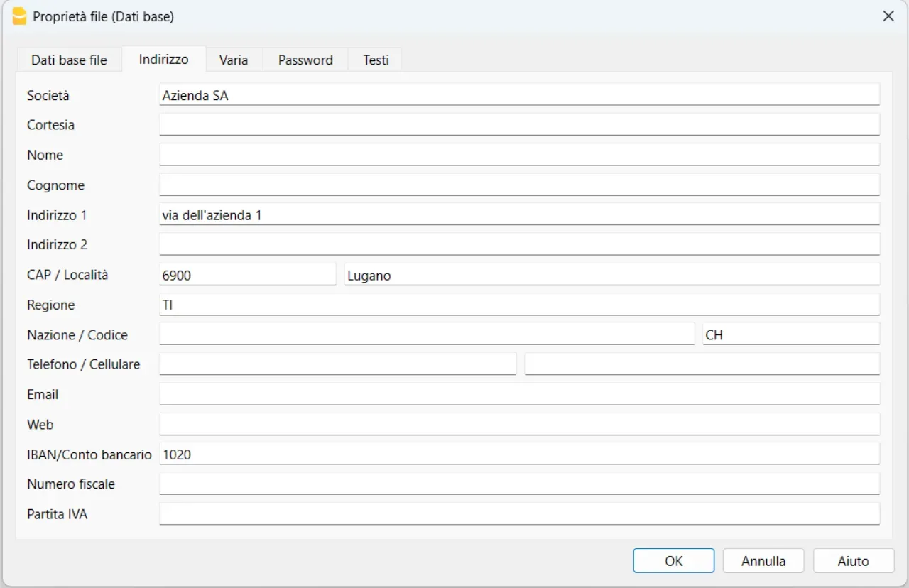Screen dimensions: 909x588
Task: Close the Proprietà file dialog
Action: pos(888,16)
